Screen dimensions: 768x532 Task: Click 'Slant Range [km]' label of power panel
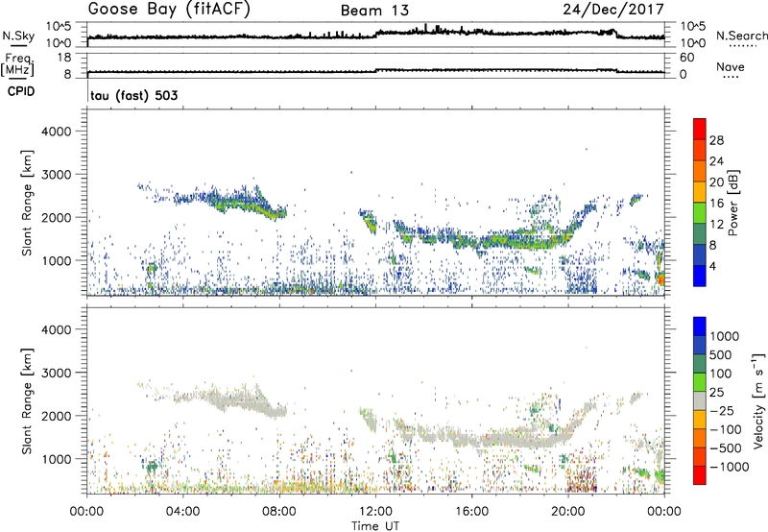point(27,203)
